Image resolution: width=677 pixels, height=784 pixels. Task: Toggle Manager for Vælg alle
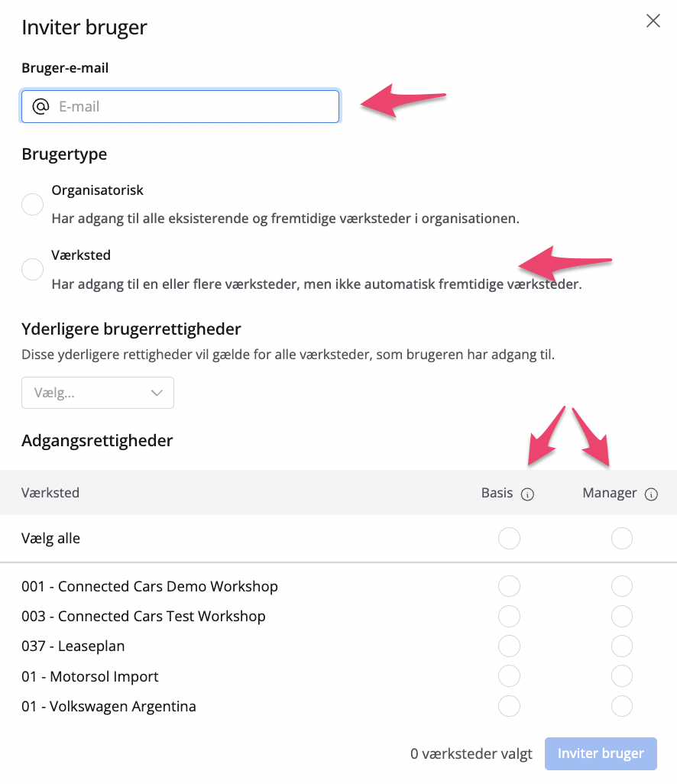click(x=622, y=538)
